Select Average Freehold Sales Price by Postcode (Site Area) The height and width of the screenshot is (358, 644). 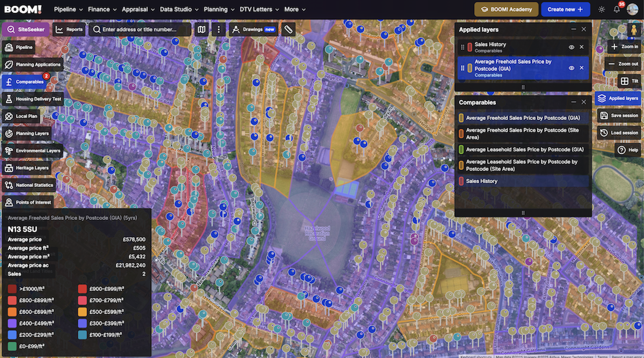(x=523, y=134)
